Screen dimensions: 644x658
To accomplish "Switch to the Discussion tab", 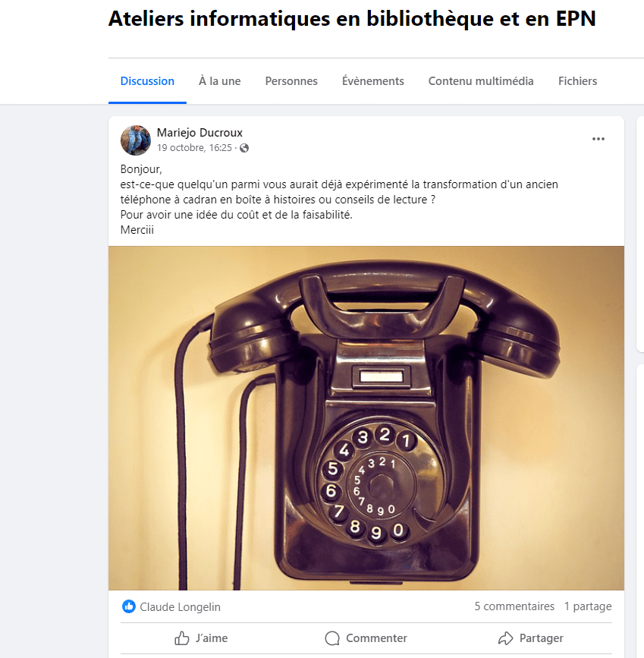I will point(147,81).
